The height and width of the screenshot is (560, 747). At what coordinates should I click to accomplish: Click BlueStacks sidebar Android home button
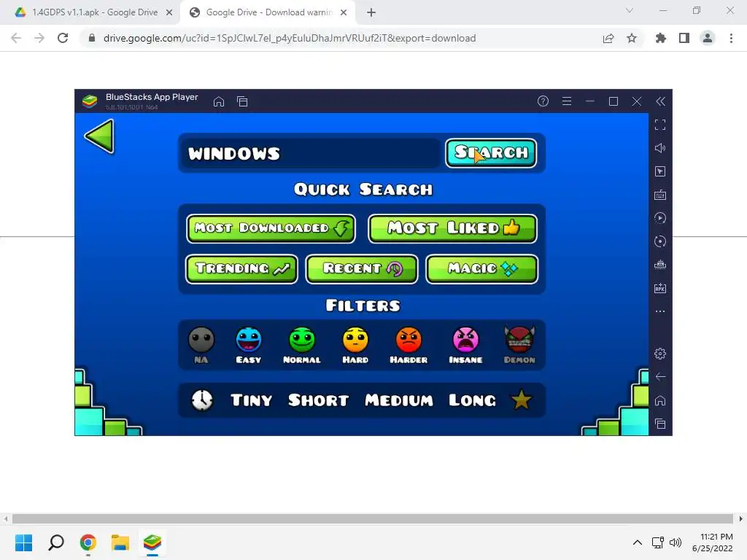click(x=660, y=400)
